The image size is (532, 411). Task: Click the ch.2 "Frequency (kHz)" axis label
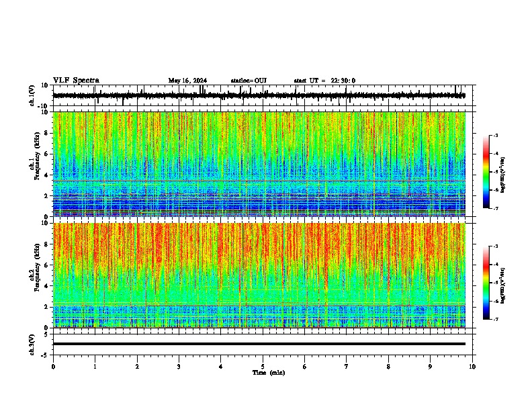[x=37, y=267]
